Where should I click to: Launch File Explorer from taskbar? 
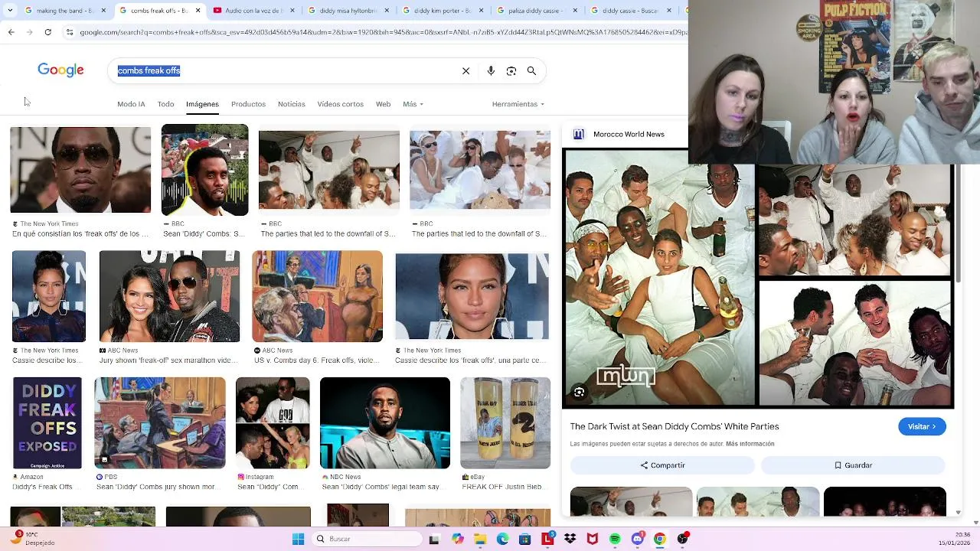pyautogui.click(x=480, y=539)
